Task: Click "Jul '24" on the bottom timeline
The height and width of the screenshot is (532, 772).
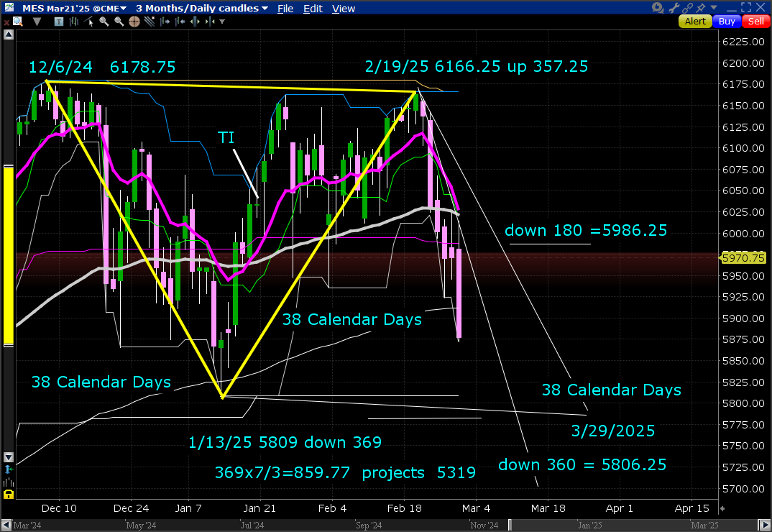Action: tap(252, 525)
